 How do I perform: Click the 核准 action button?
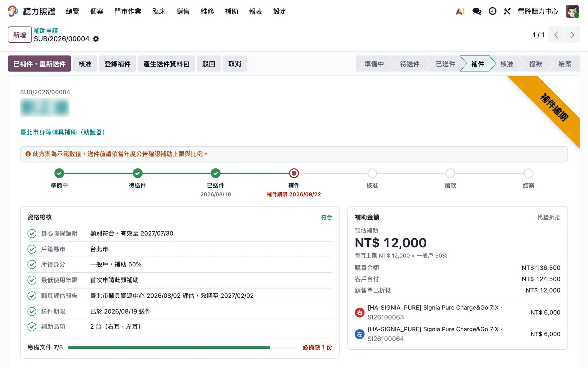pyautogui.click(x=85, y=64)
